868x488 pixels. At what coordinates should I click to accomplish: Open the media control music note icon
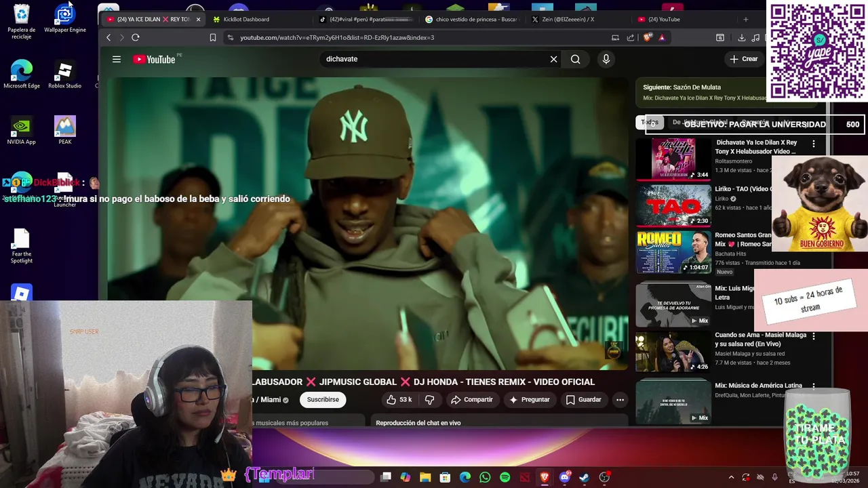click(x=756, y=38)
